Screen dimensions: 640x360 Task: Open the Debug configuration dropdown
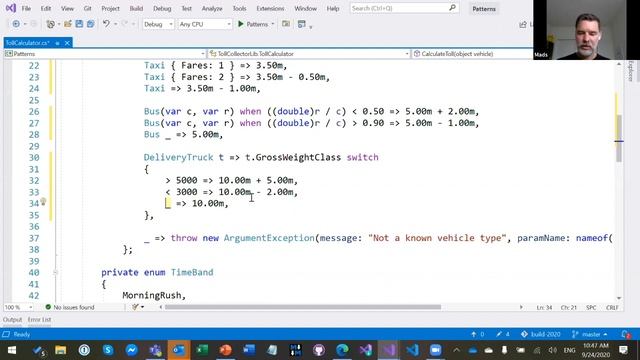[158, 24]
